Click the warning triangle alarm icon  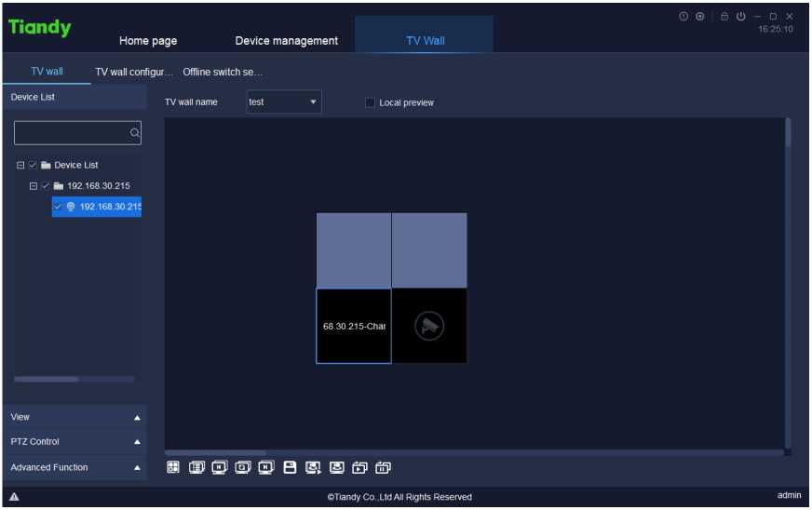14,497
